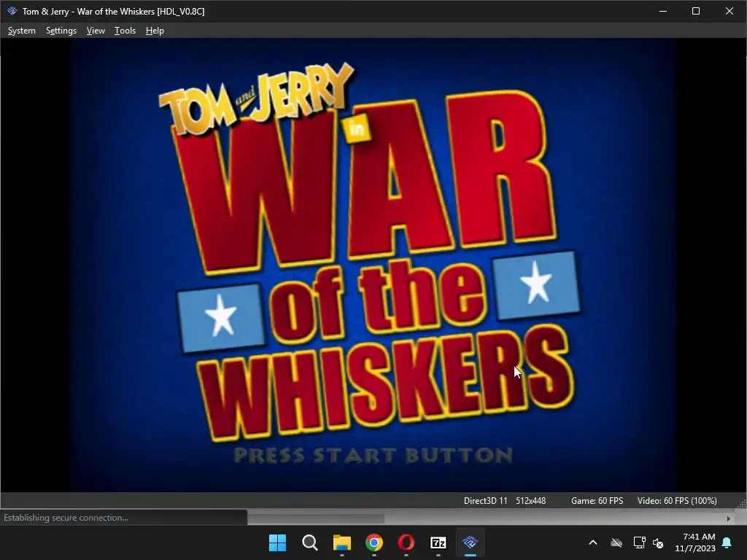Click the Establishing secure connection status text
The width and height of the screenshot is (747, 560).
(66, 518)
